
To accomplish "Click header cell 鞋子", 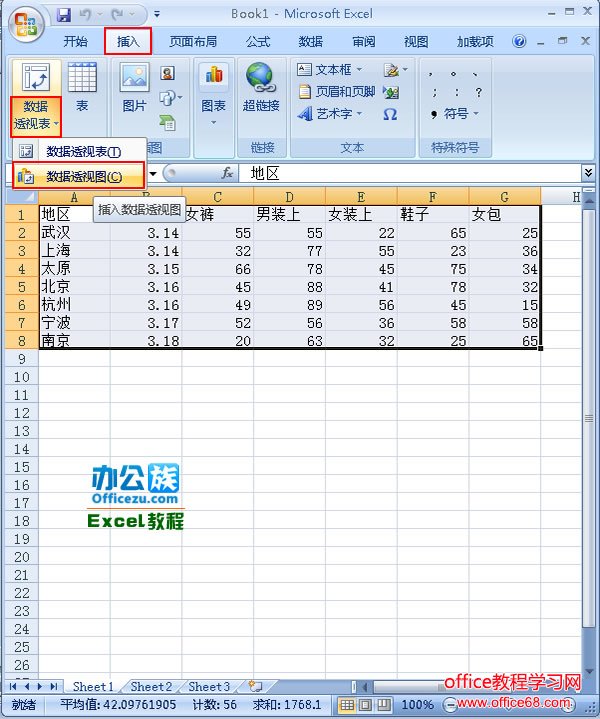I will click(x=433, y=214).
